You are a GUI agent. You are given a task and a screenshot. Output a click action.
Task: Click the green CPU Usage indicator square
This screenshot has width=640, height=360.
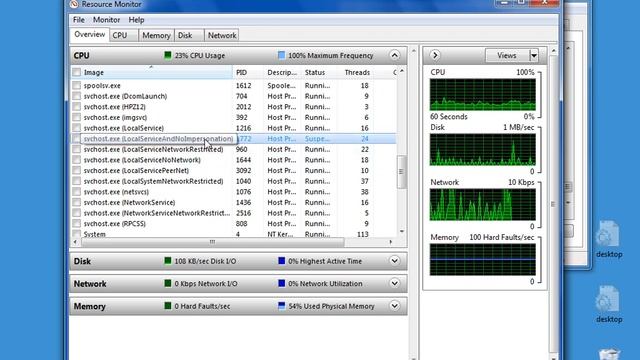pyautogui.click(x=168, y=55)
